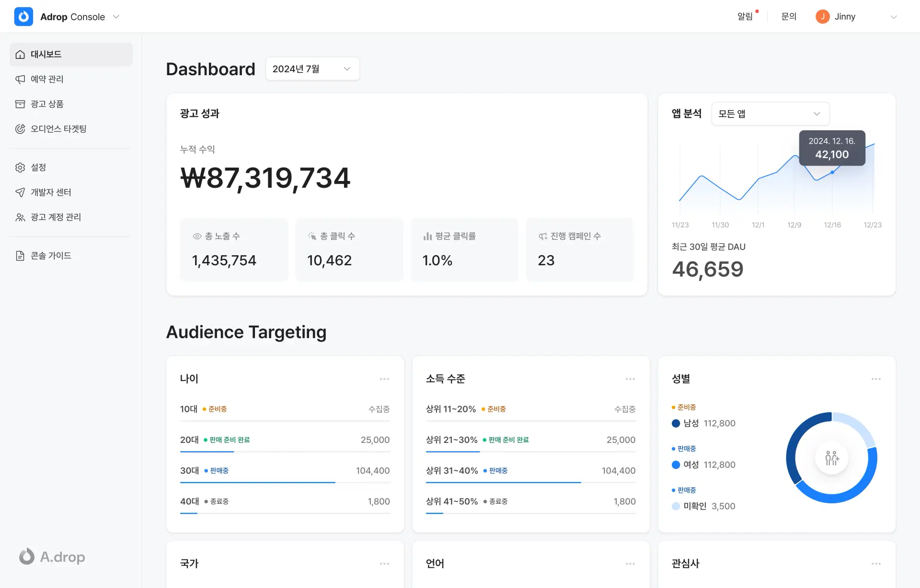Click the 알림 notifications item

[x=746, y=16]
